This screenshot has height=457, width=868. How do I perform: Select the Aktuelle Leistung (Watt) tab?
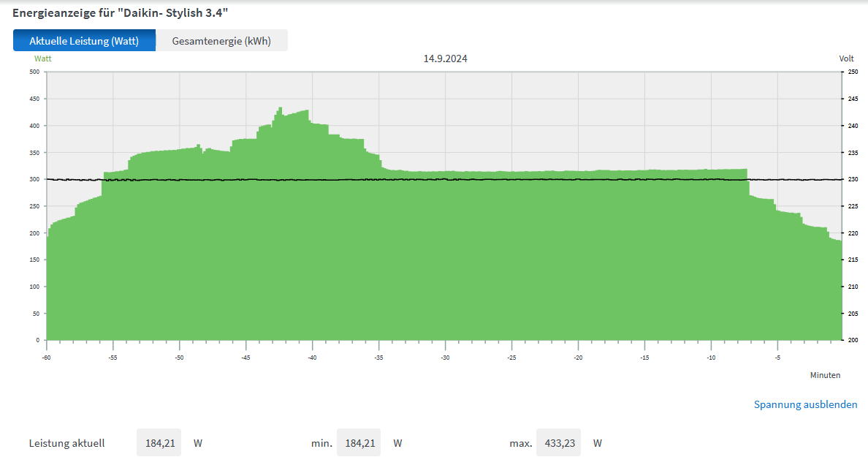click(84, 41)
